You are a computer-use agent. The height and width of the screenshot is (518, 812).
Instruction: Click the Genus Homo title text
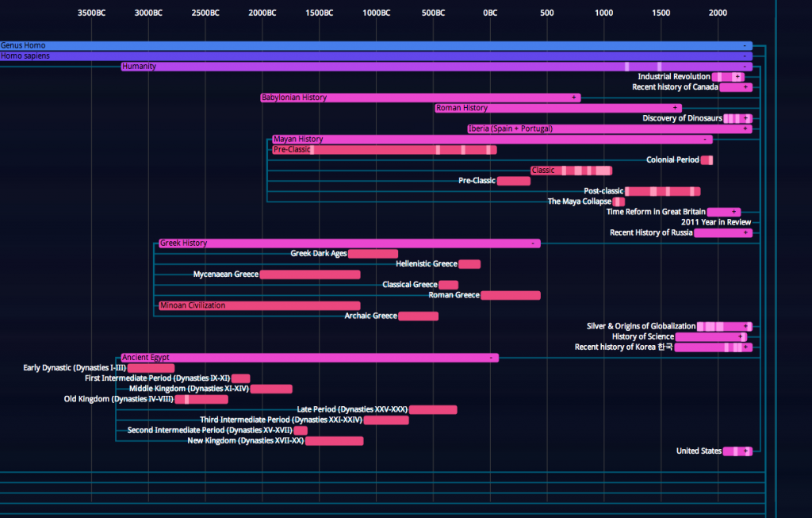click(23, 45)
